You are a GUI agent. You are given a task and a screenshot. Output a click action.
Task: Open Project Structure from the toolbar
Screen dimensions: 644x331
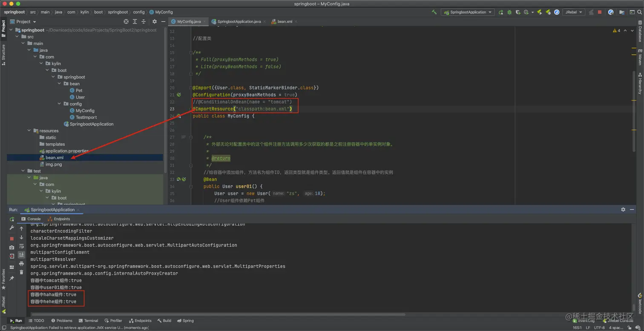click(621, 12)
